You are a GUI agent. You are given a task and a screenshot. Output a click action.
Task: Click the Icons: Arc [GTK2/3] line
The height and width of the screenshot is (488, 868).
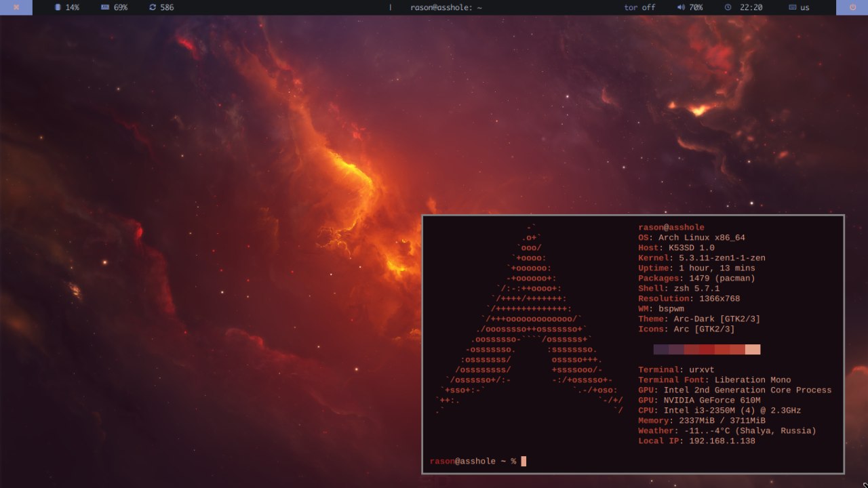tap(686, 329)
